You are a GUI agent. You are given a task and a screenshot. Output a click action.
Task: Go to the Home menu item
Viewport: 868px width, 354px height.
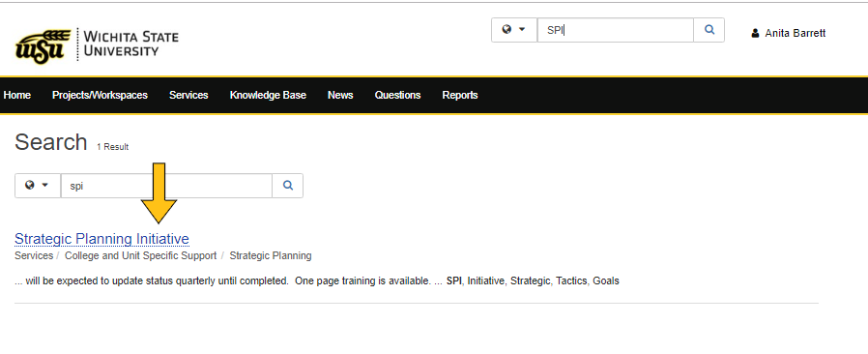pos(17,96)
